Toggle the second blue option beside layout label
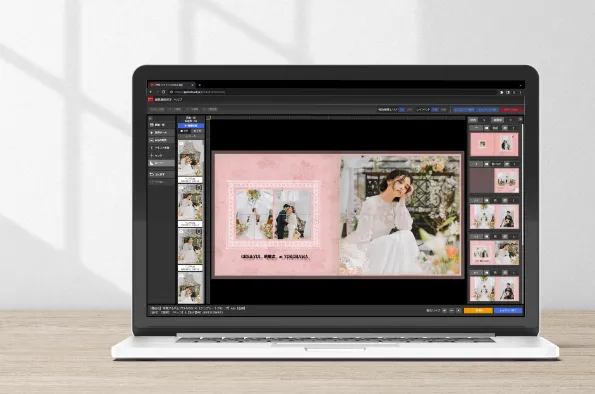595x394 pixels. [x=435, y=110]
